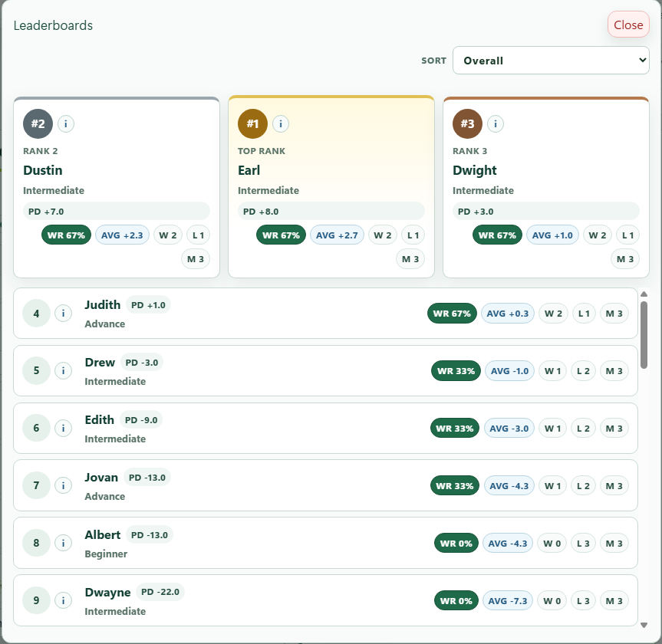The width and height of the screenshot is (662, 644).
Task: Click the #1 gold rank badge
Action: [x=252, y=123]
